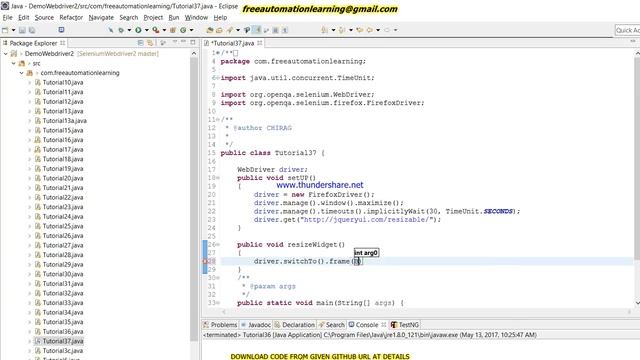
Task: Click the Save All toolbar icon
Action: 32,30
